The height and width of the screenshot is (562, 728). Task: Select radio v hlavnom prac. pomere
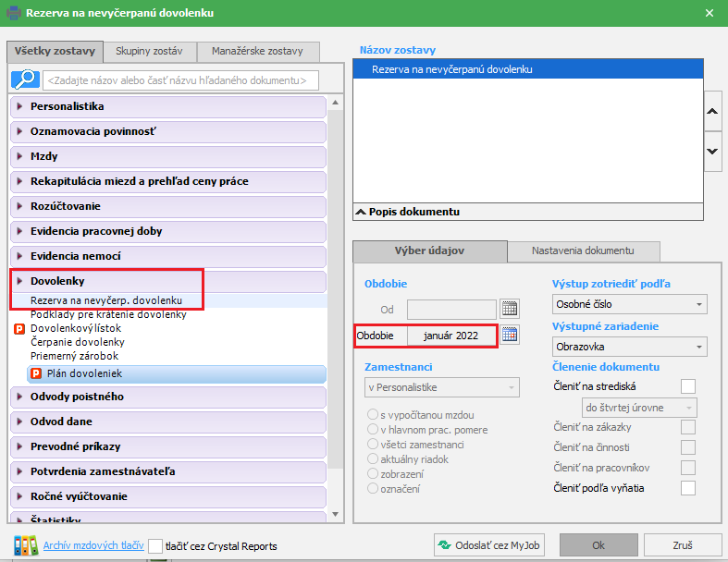pos(373,429)
